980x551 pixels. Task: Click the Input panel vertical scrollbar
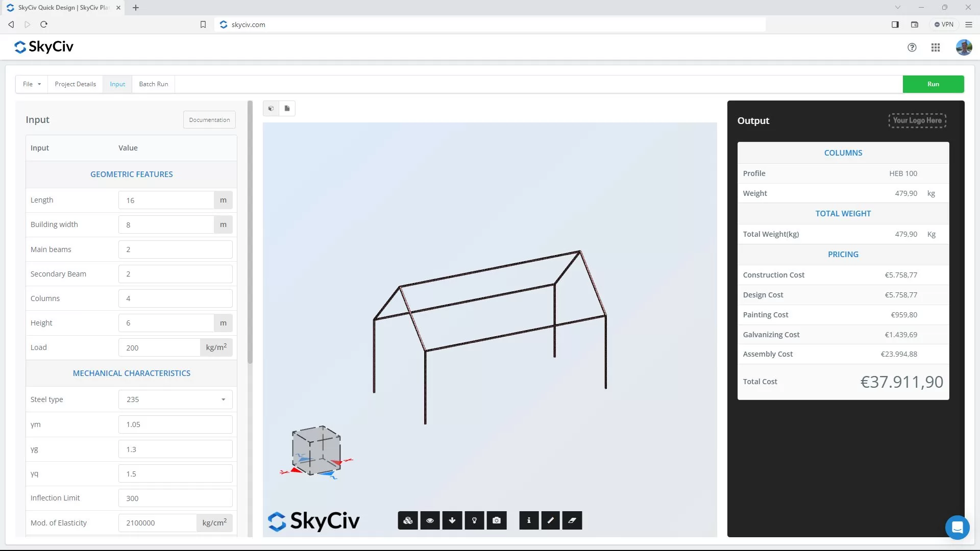click(x=250, y=232)
